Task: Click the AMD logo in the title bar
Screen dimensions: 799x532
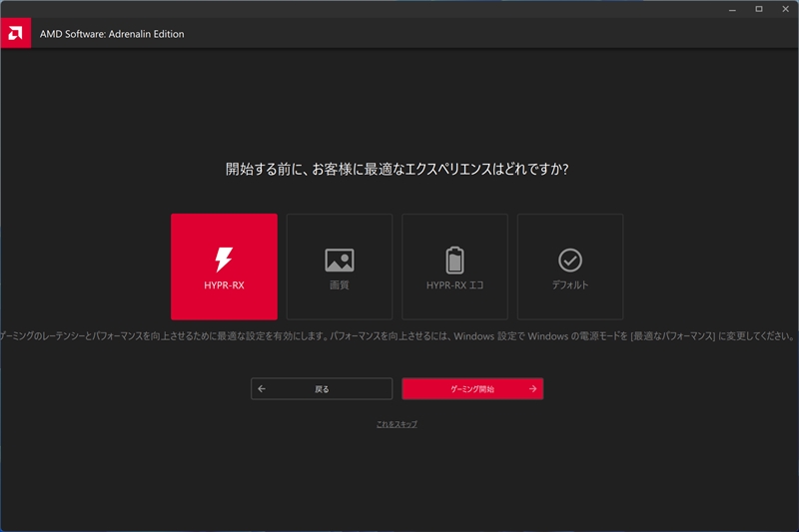Action: (15, 34)
